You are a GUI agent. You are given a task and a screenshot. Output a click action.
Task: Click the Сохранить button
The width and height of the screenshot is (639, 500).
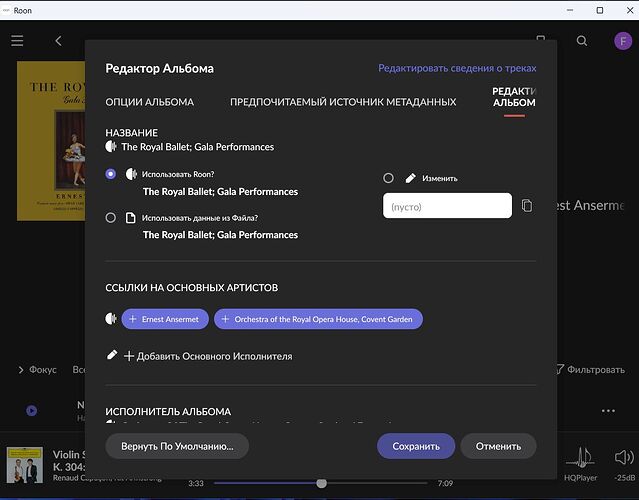416,446
